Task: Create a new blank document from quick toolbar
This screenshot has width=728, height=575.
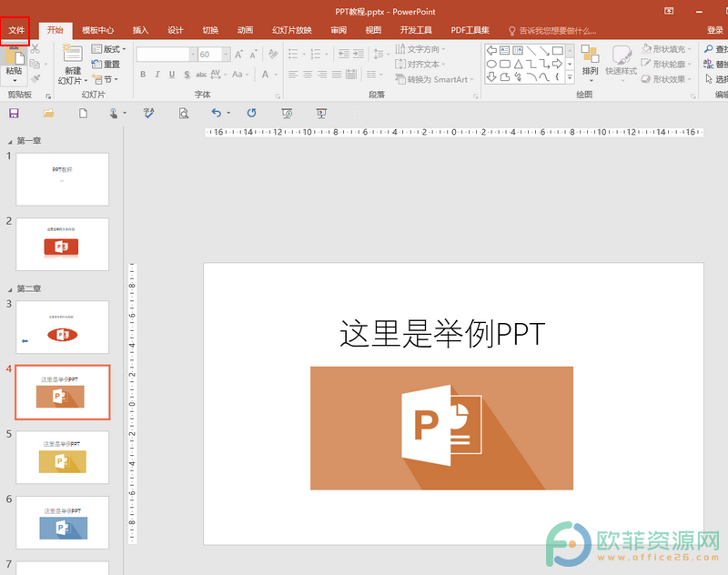Action: [x=83, y=113]
